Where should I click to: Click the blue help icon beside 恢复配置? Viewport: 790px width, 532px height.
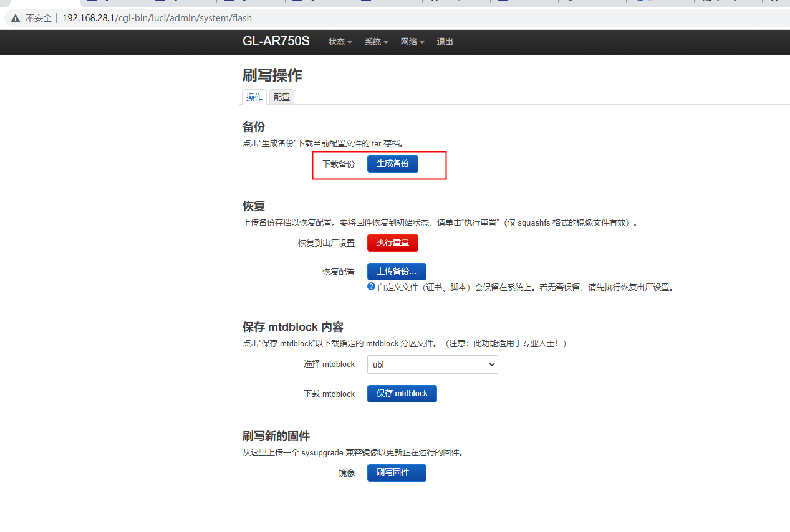tap(371, 287)
